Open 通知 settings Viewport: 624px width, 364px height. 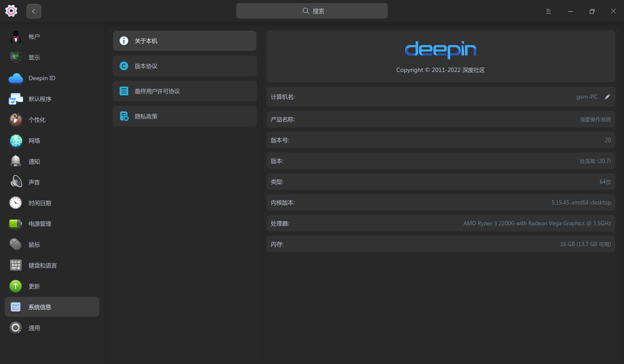coord(52,161)
